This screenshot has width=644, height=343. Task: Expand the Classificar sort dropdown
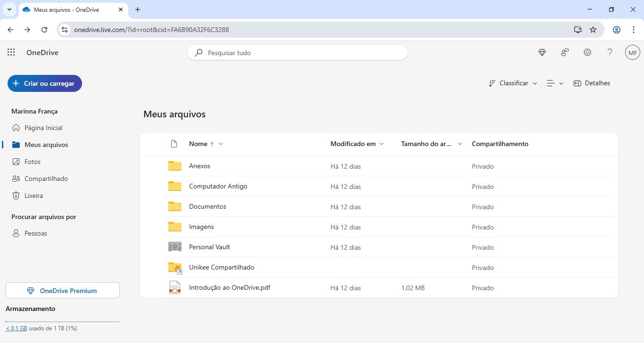(512, 83)
